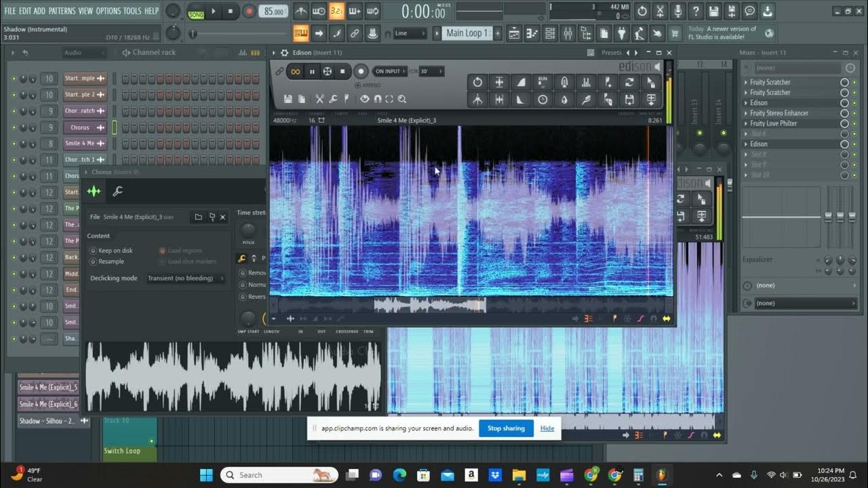Click Edison zoom magnifier icon

[402, 99]
